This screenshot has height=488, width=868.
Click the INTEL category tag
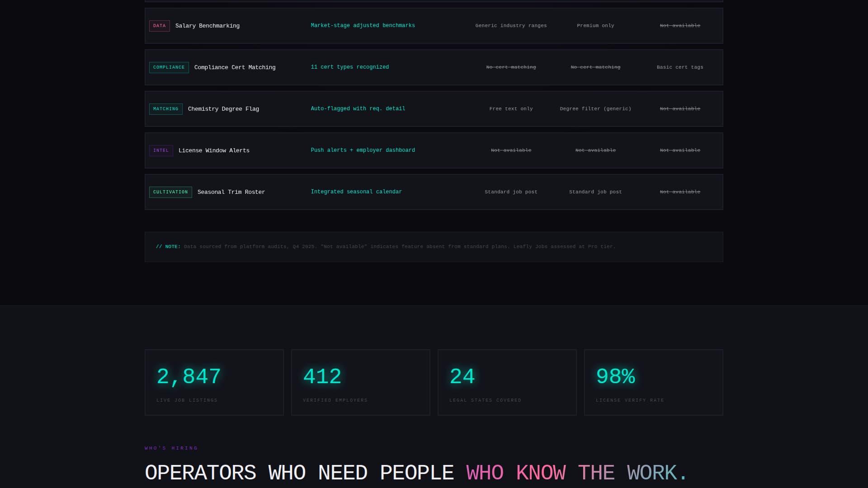pos(161,150)
